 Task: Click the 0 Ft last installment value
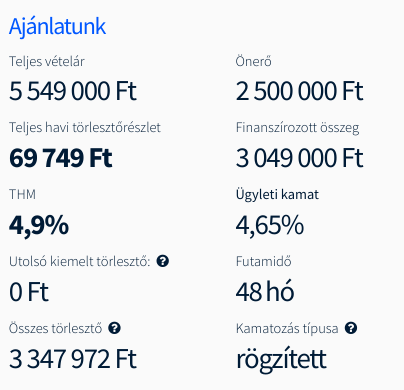29,292
